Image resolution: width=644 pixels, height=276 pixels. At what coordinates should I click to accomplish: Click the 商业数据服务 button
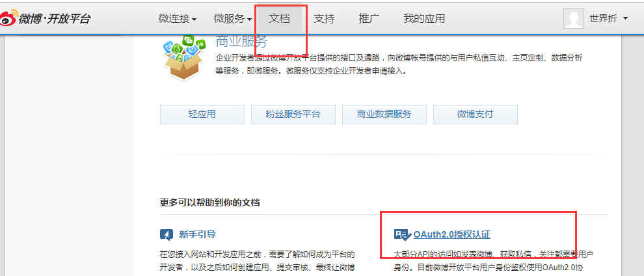(384, 114)
